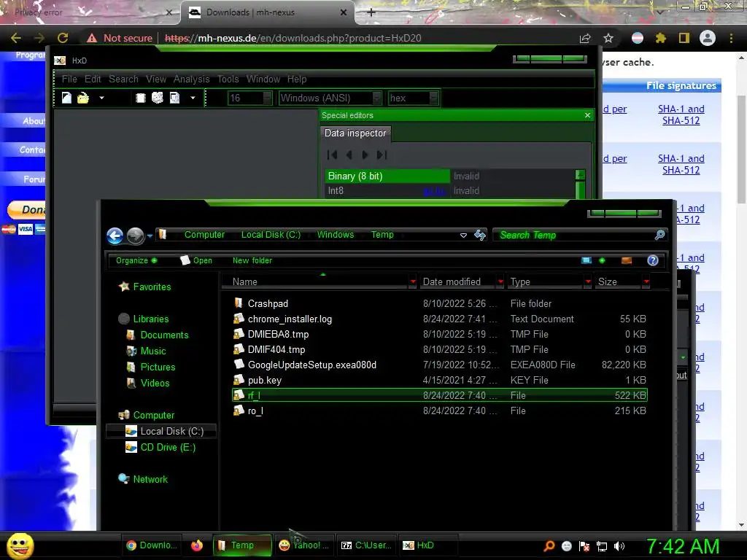This screenshot has height=560, width=747.
Task: Select the pub.key file
Action: point(439,380)
